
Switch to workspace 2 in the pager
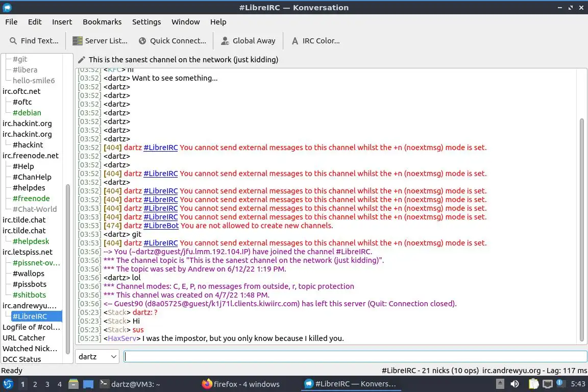pos(35,384)
